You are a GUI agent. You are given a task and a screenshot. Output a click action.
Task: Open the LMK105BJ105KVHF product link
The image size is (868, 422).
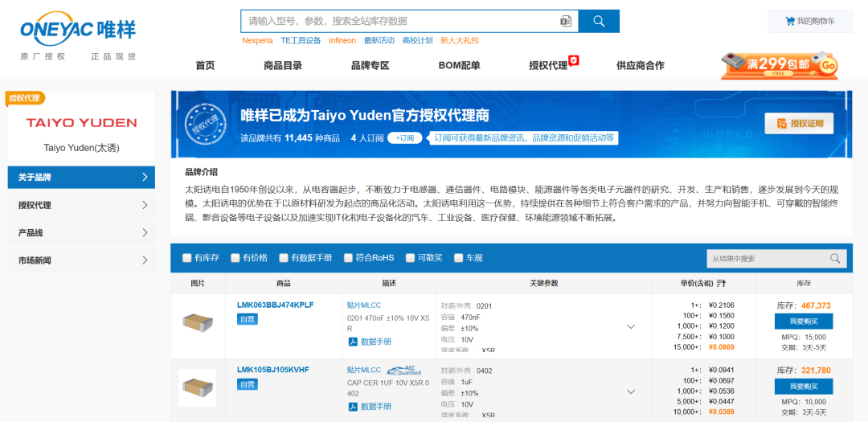pos(273,370)
